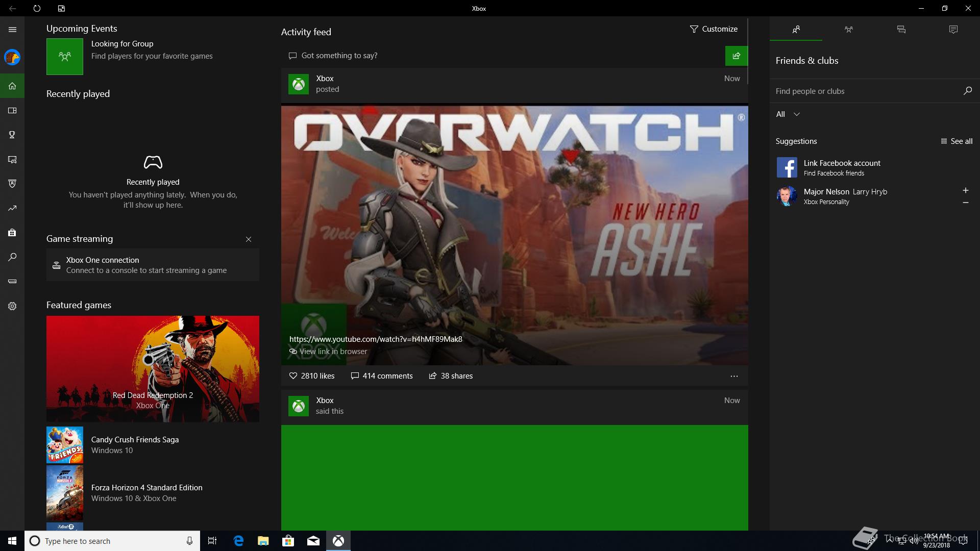This screenshot has width=980, height=551.
Task: Open Task View on taskbar
Action: pos(212,541)
